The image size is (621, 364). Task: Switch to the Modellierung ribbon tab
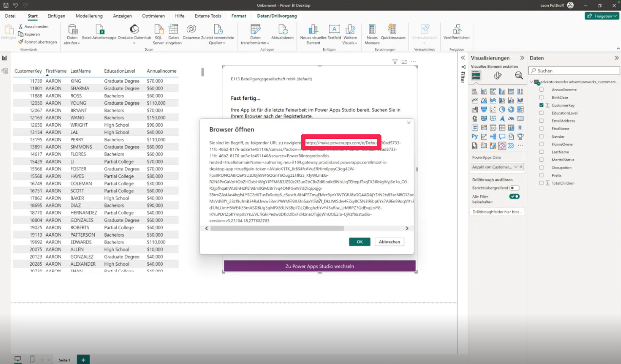(89, 16)
